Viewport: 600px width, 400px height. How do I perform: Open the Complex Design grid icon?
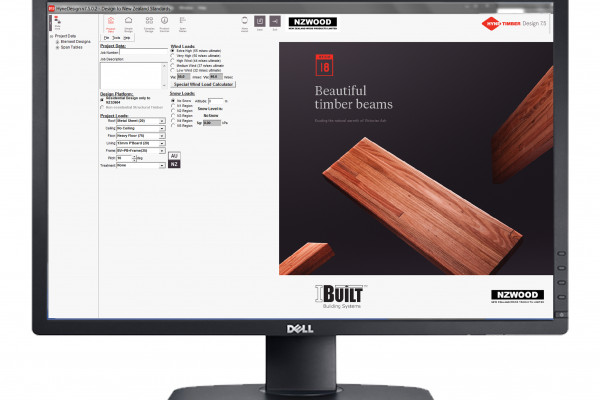(x=149, y=24)
